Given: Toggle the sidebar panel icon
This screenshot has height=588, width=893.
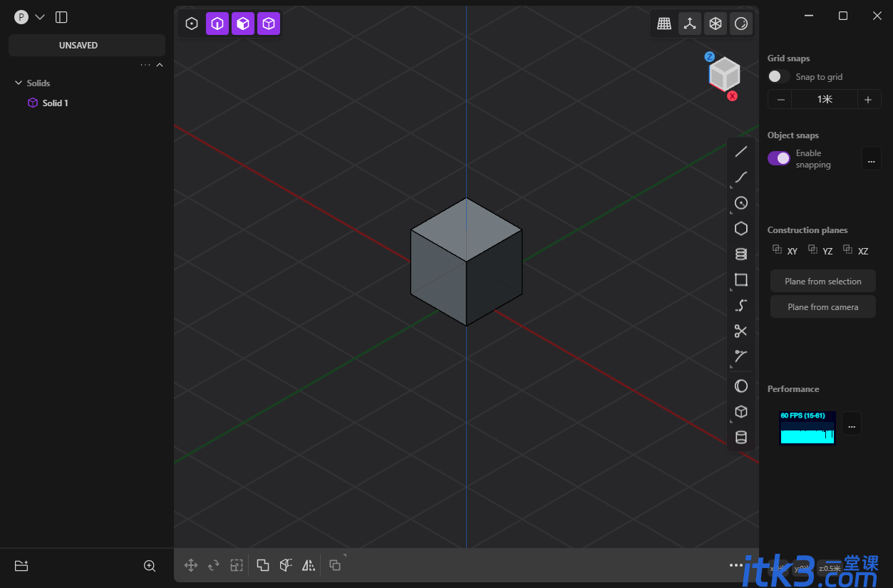Looking at the screenshot, I should (61, 17).
